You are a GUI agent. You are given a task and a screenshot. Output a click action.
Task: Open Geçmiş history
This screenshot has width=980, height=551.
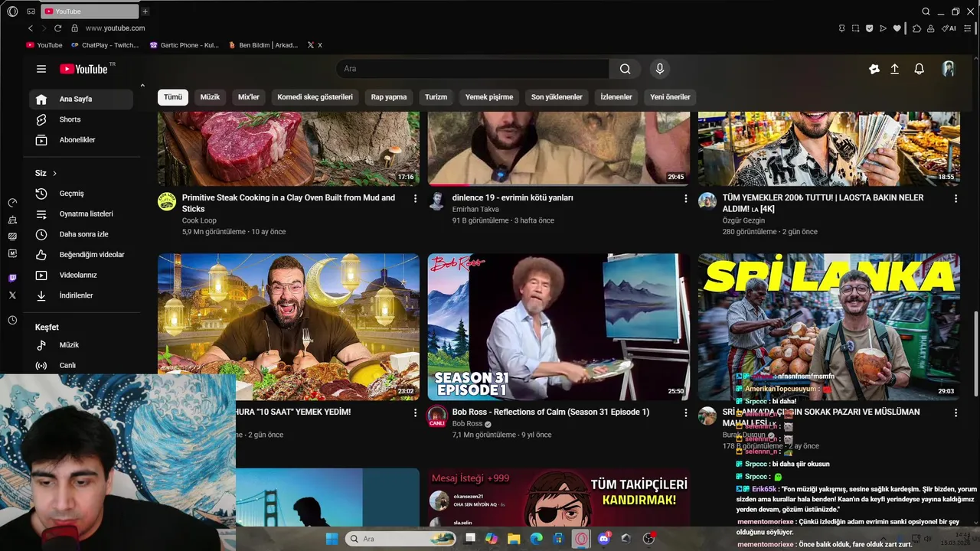82,194
